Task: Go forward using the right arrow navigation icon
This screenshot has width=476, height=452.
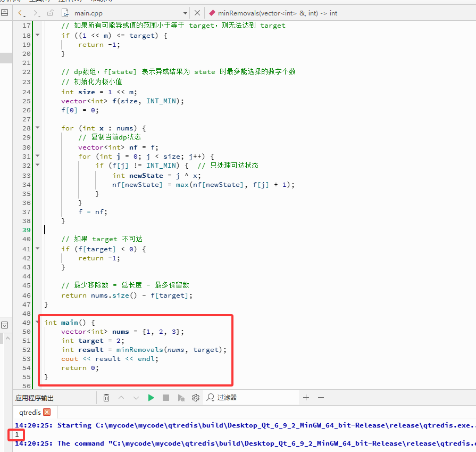Action: coord(36,13)
